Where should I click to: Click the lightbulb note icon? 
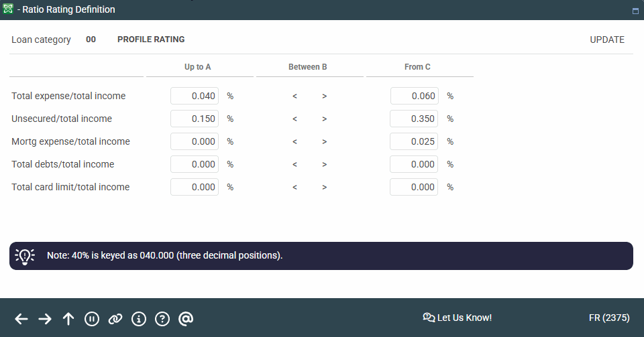[25, 256]
